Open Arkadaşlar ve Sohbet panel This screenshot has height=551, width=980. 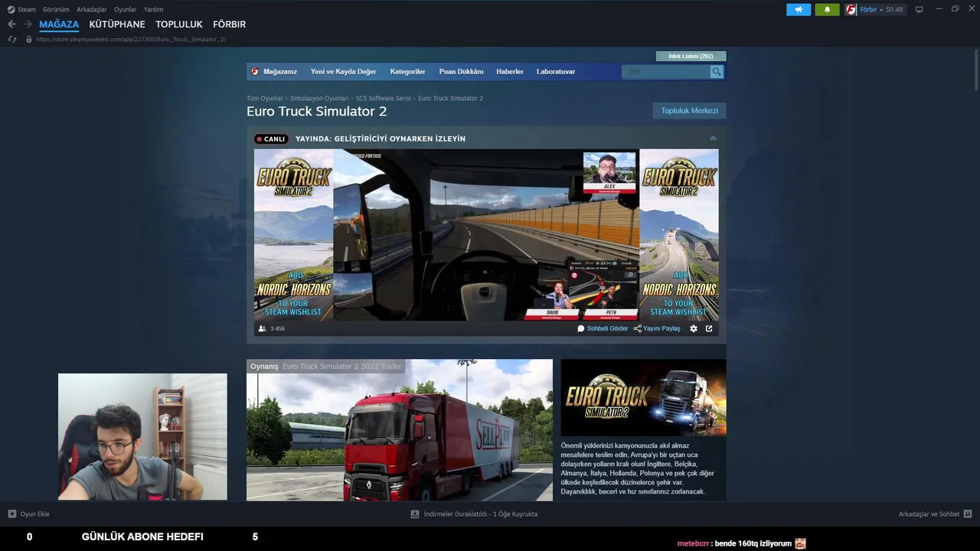935,514
